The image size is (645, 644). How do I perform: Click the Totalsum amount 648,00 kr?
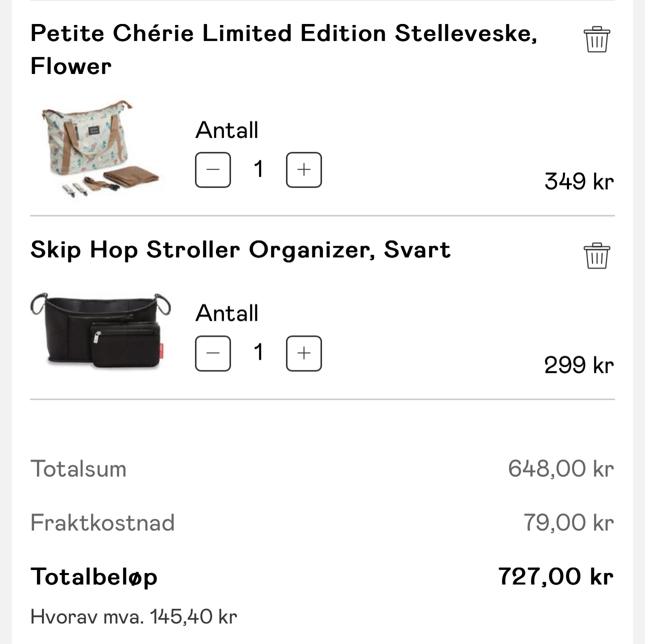click(x=560, y=469)
